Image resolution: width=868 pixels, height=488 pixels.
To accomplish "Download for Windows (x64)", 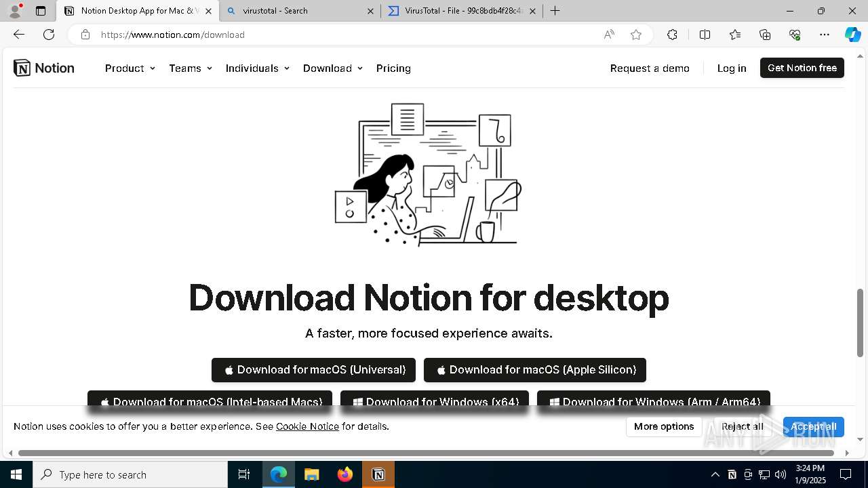I will click(435, 399).
